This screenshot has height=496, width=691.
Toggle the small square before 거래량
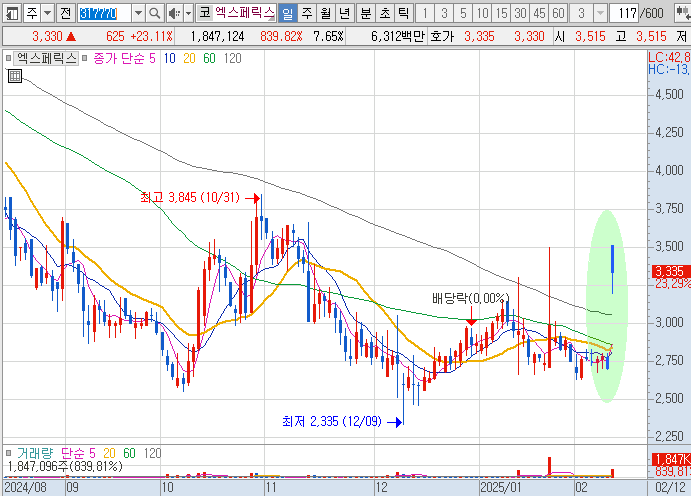click(x=8, y=453)
